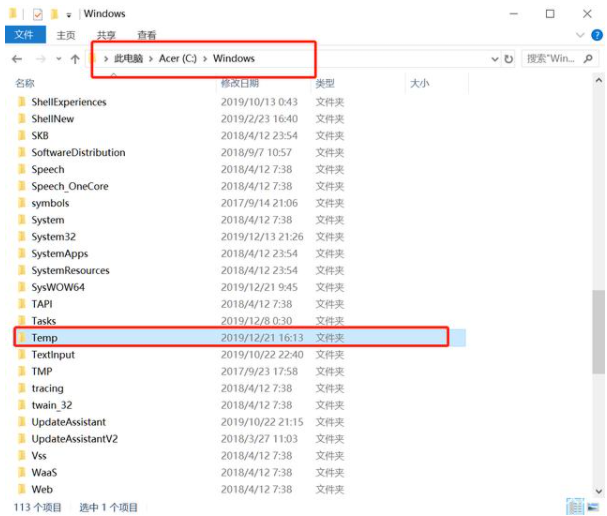Click the Properties icon in quick access toolbar
The height and width of the screenshot is (516, 607).
[x=37, y=14]
